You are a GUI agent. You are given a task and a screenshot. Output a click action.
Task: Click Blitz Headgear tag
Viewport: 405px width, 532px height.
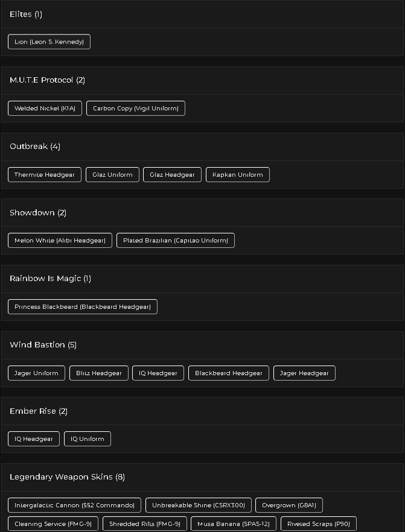click(x=99, y=373)
